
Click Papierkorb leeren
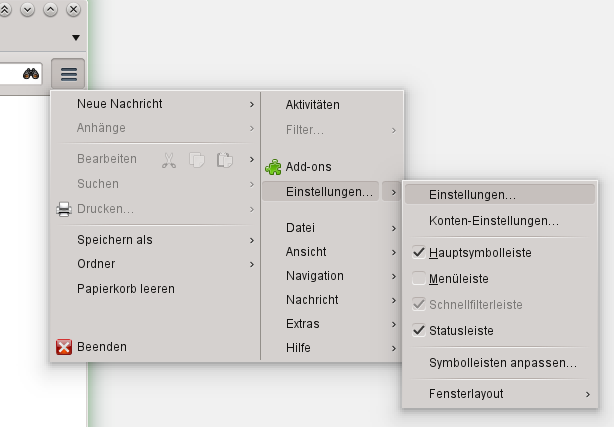point(126,289)
